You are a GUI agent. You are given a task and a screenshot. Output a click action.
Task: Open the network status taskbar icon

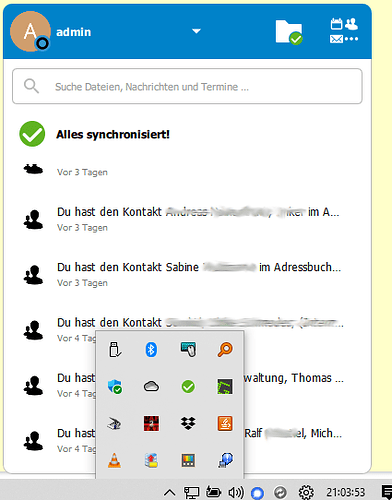tap(192, 492)
